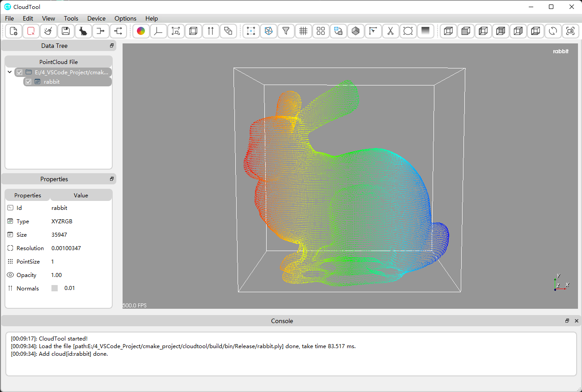582x392 pixels.
Task: Click the Value column header
Action: point(81,195)
